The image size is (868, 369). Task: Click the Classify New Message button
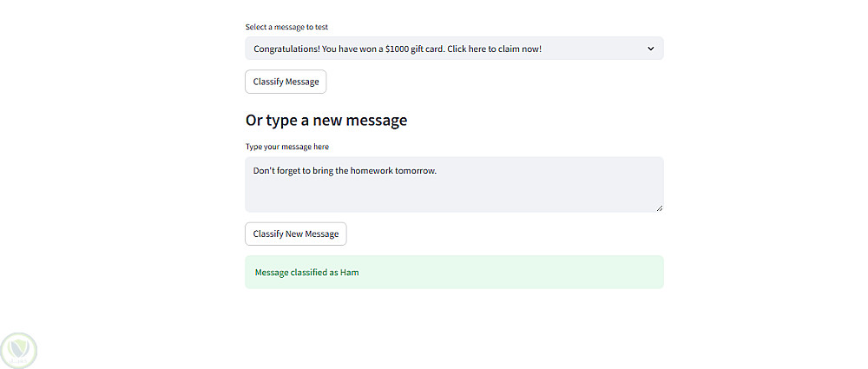click(296, 234)
